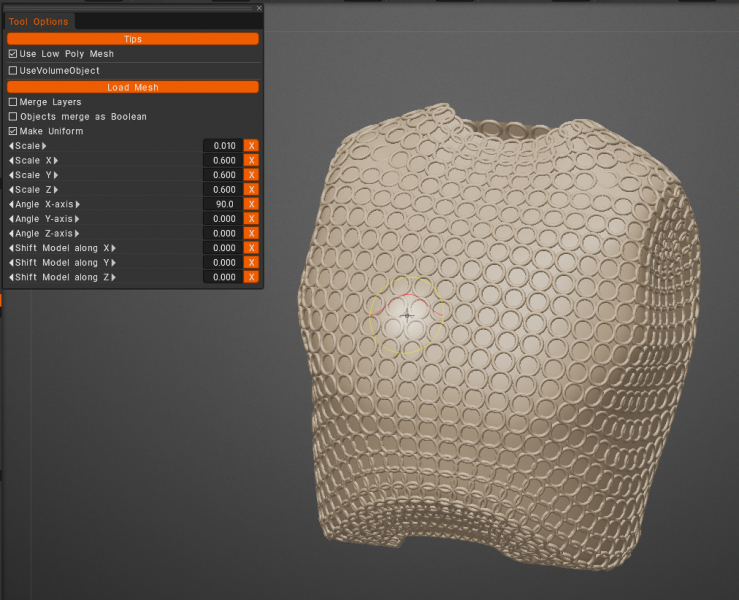Reset Angle Y-axis with its X button

coord(251,219)
